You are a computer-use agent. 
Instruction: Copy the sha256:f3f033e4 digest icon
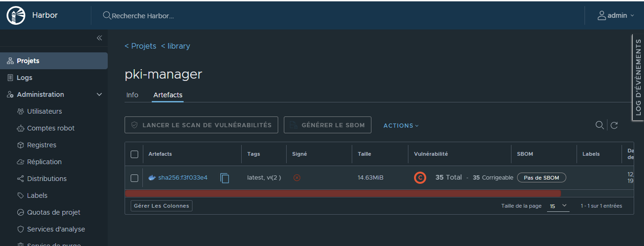click(x=225, y=178)
